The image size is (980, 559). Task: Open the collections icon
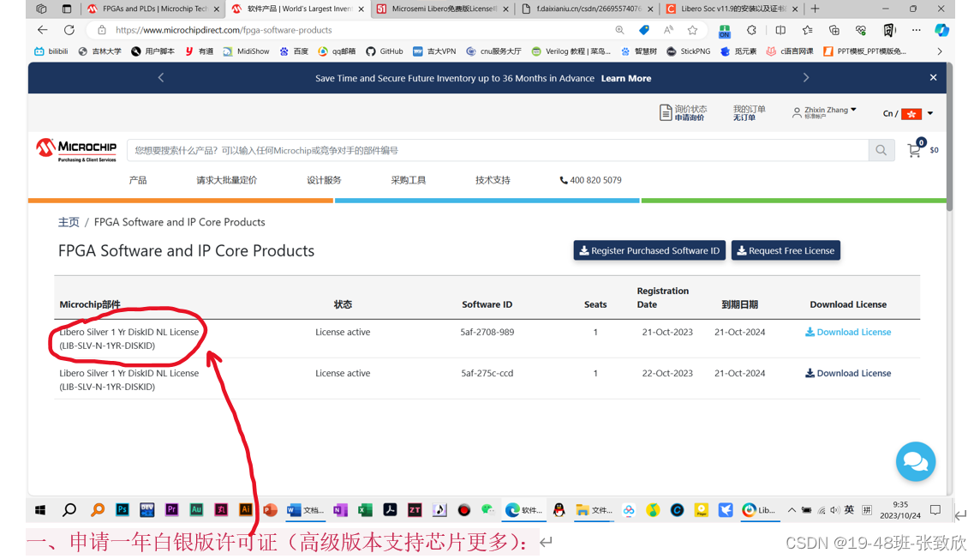click(x=834, y=29)
